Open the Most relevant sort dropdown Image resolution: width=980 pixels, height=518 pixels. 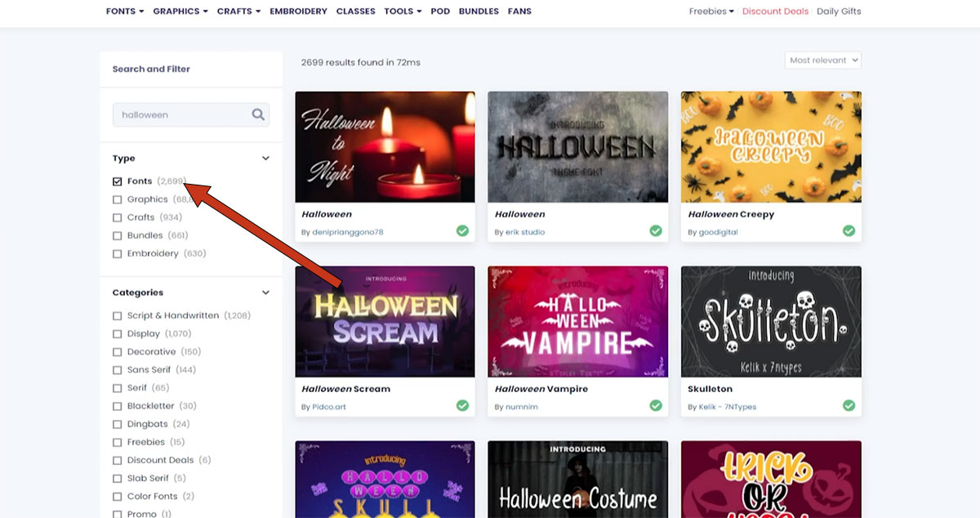coord(822,60)
